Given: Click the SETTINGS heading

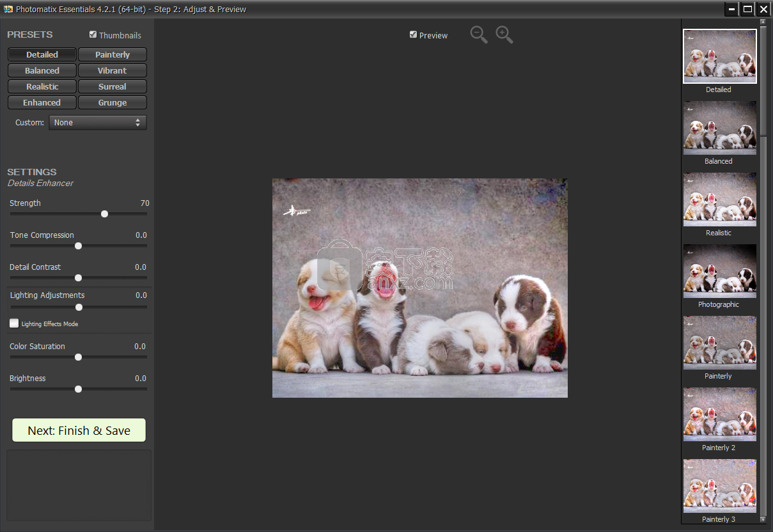Looking at the screenshot, I should point(32,172).
